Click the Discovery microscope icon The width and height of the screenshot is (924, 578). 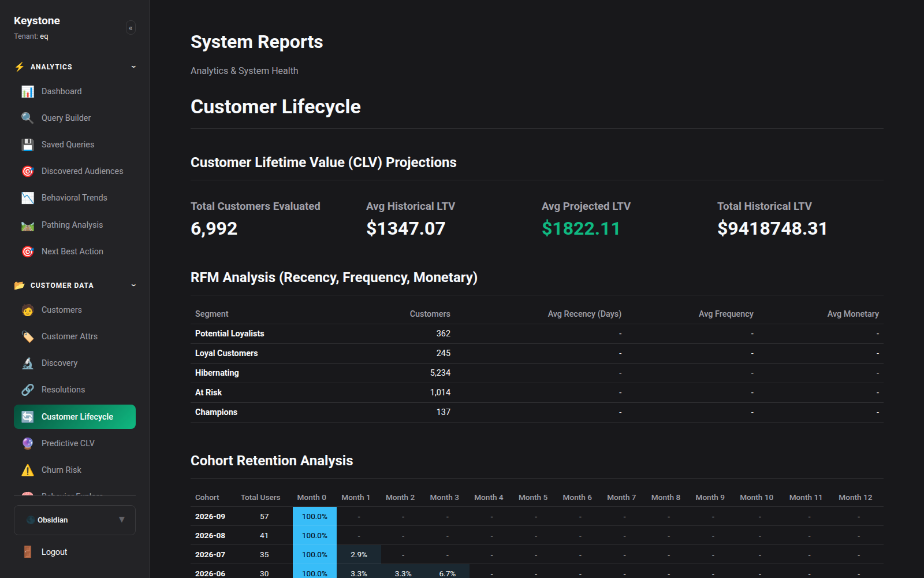28,363
